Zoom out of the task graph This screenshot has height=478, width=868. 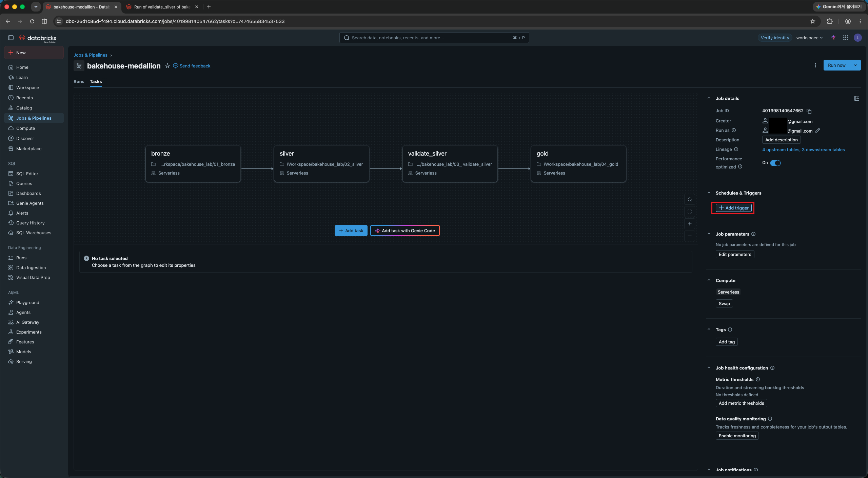(x=690, y=236)
